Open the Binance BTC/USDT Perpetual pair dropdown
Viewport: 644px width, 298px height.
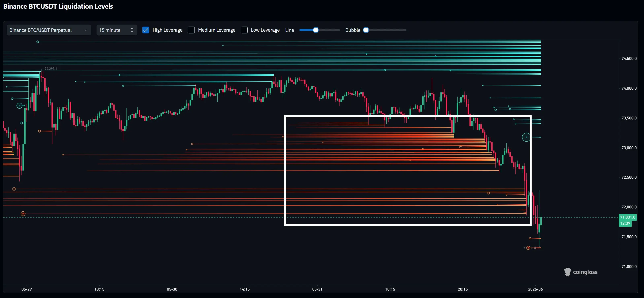coord(49,30)
